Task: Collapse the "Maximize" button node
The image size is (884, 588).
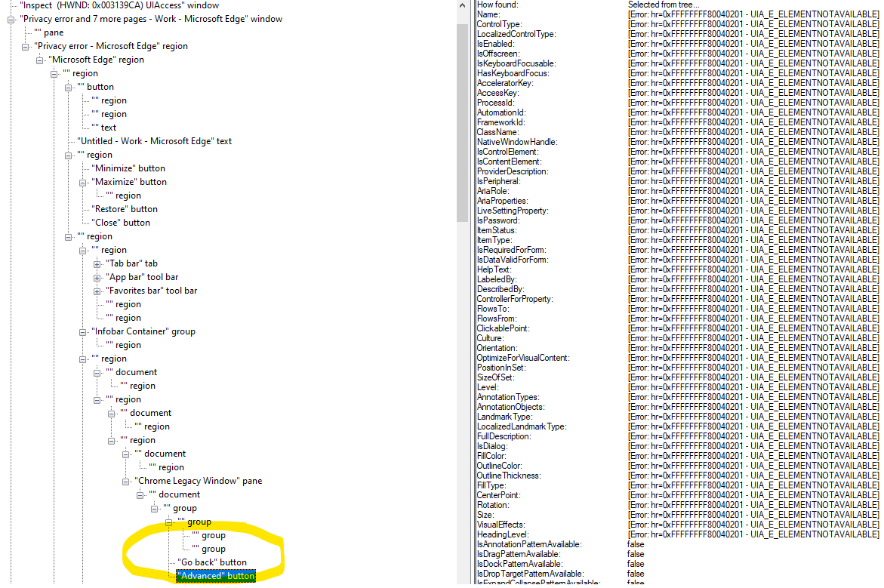Action: [83, 183]
